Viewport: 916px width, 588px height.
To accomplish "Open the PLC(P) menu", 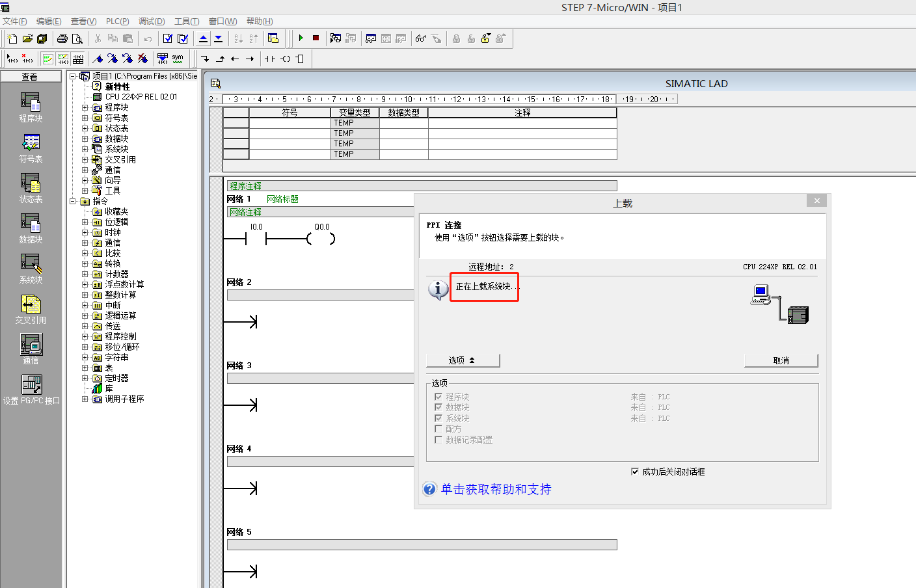I will (117, 21).
